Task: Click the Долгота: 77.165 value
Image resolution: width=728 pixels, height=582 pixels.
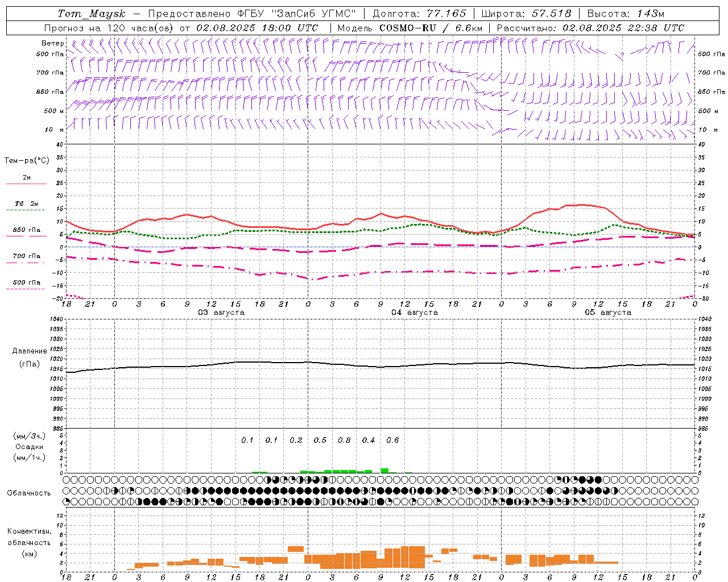Action: pyautogui.click(x=419, y=14)
